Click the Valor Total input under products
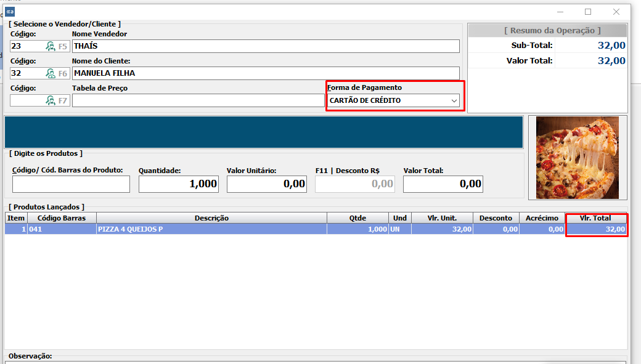 coord(443,184)
